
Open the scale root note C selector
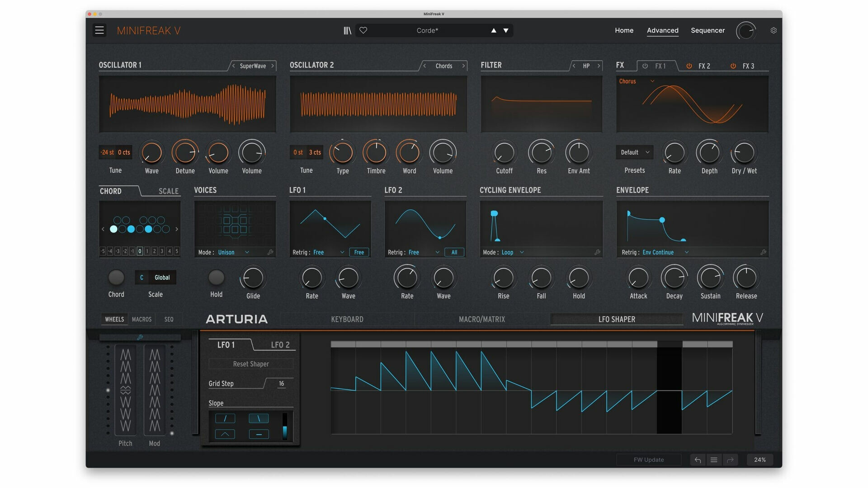point(142,277)
